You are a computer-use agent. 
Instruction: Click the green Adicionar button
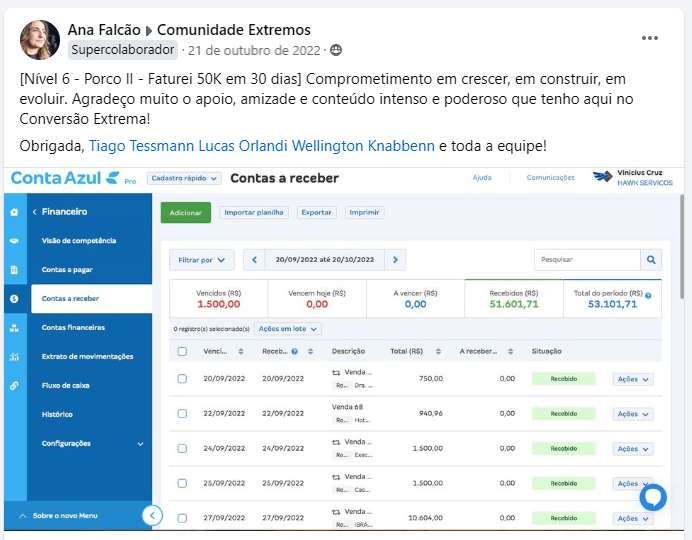click(186, 213)
